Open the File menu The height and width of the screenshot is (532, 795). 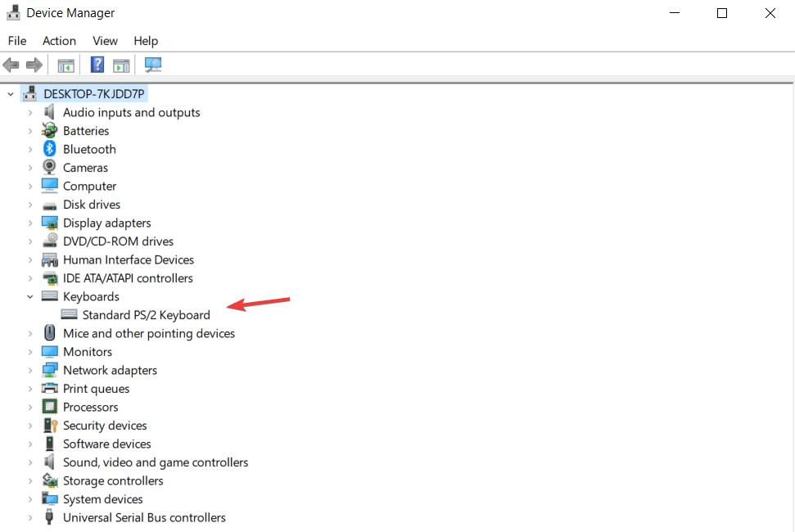(x=16, y=40)
